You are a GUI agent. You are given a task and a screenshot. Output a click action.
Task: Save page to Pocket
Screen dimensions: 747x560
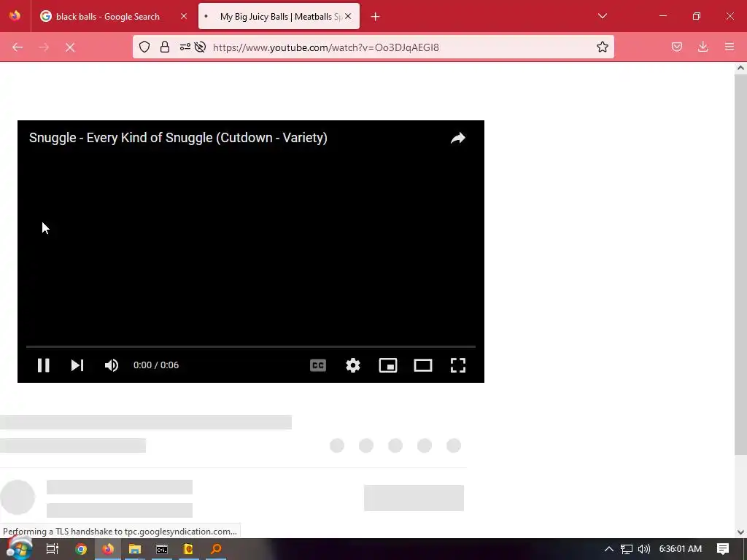pos(677,47)
